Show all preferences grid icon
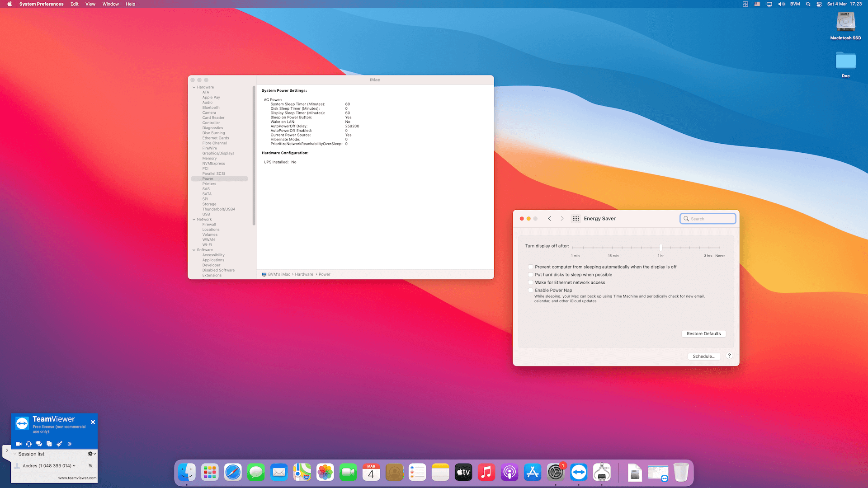This screenshot has width=868, height=488. [576, 218]
